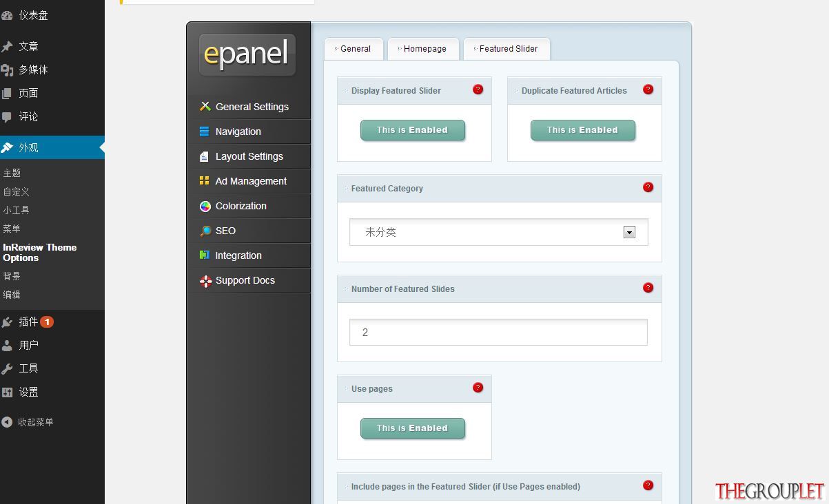The image size is (829, 504).
Task: Open help for Use pages
Action: [x=478, y=388]
